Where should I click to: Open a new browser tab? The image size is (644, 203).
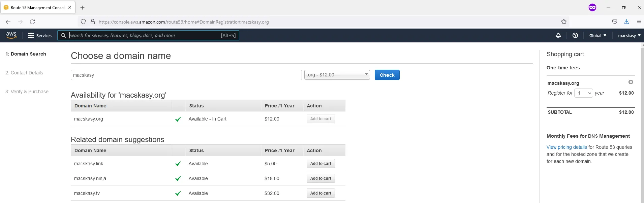click(83, 7)
